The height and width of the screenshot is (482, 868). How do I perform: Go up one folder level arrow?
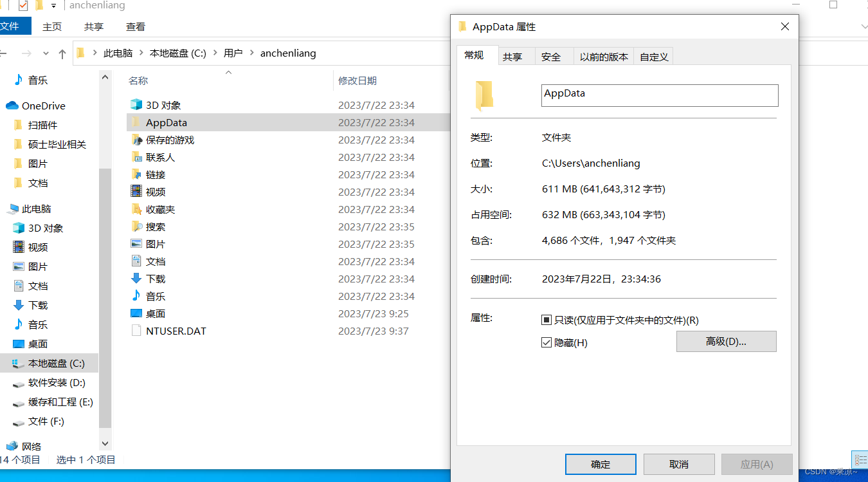coord(62,53)
